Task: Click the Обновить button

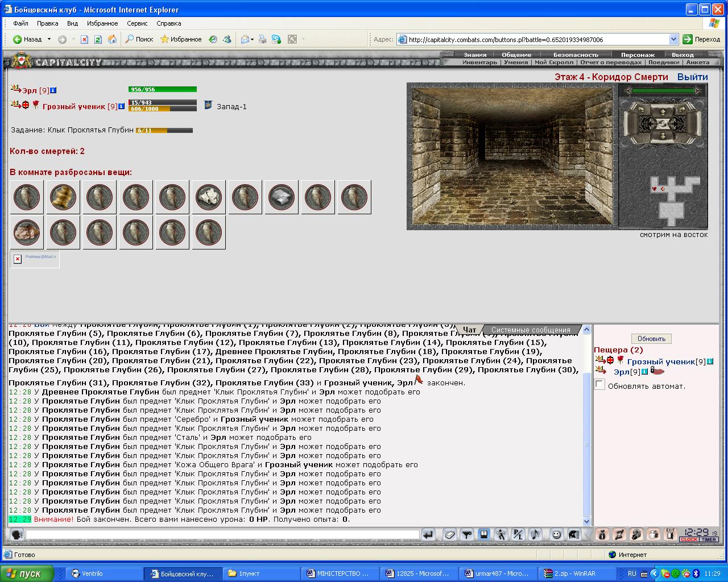Action: click(x=651, y=339)
